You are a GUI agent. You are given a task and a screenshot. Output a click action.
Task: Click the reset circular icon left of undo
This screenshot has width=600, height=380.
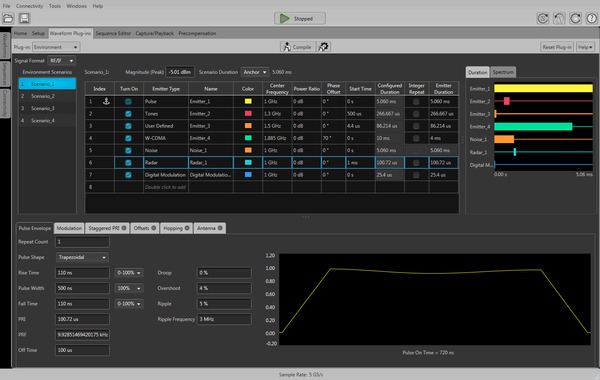coord(543,18)
